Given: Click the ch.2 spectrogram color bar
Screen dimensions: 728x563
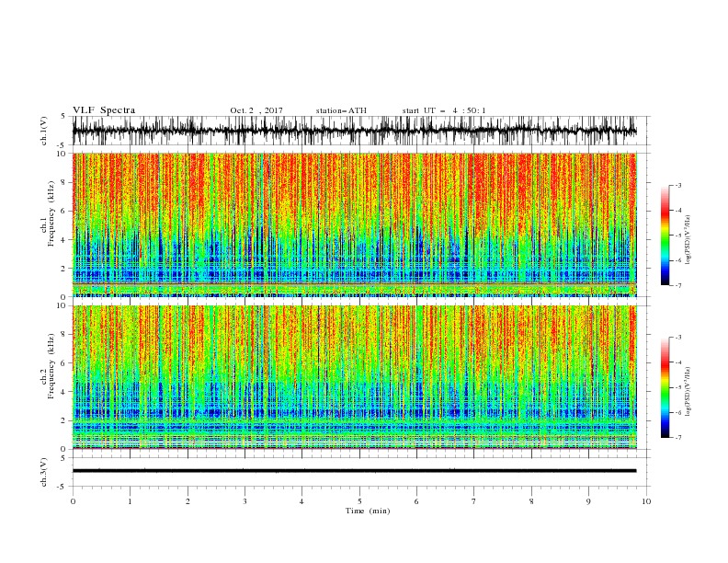Looking at the screenshot, I should [x=665, y=387].
